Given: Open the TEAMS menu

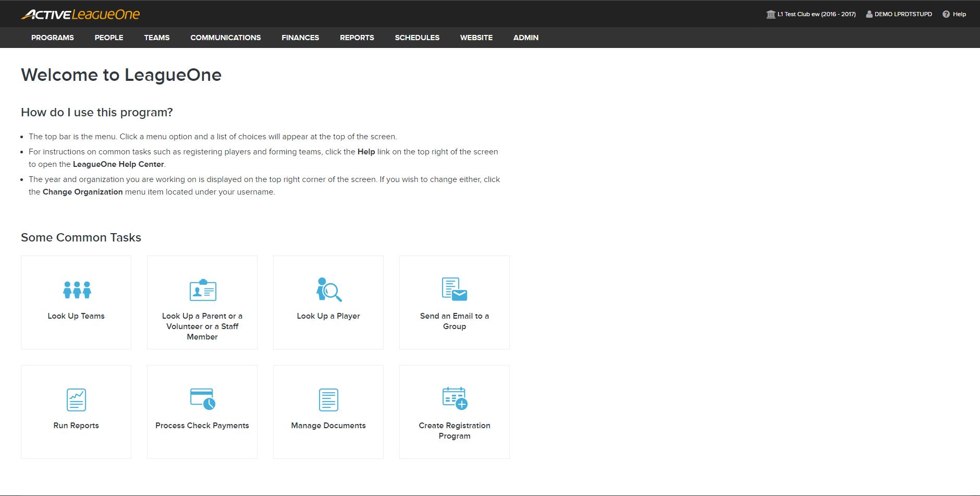Looking at the screenshot, I should click(x=157, y=38).
